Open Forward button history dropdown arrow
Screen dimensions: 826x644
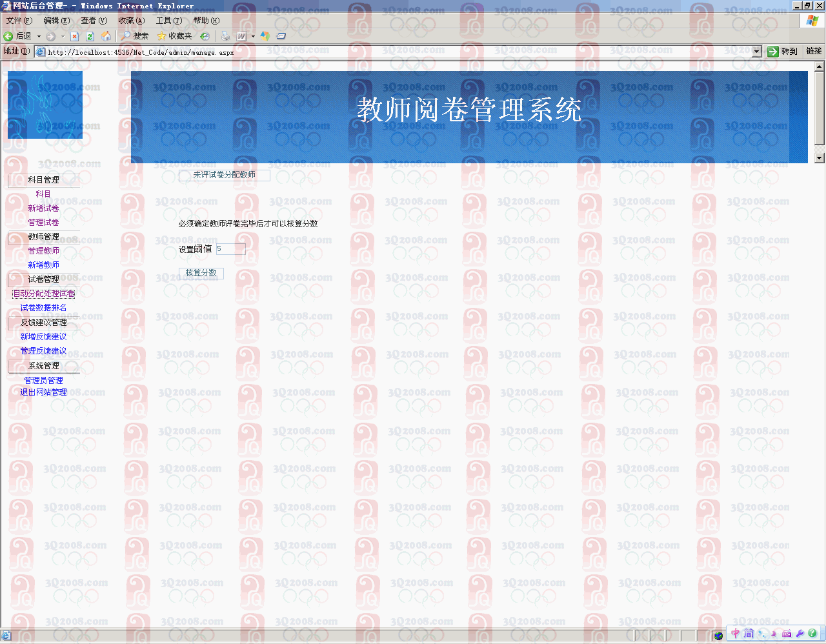(x=63, y=36)
